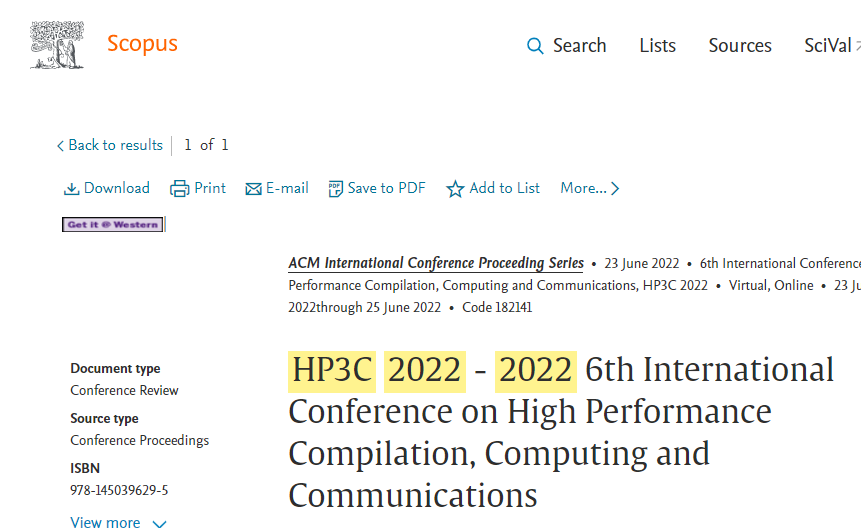Image resolution: width=861 pixels, height=528 pixels.
Task: Click the highlighted HP3C in the title
Action: tap(332, 371)
